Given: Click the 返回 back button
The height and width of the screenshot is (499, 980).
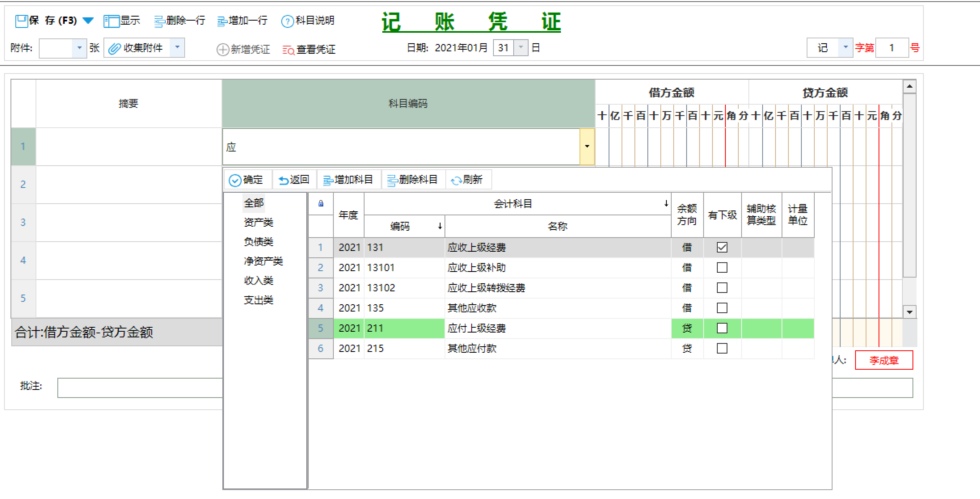Looking at the screenshot, I should tap(294, 180).
